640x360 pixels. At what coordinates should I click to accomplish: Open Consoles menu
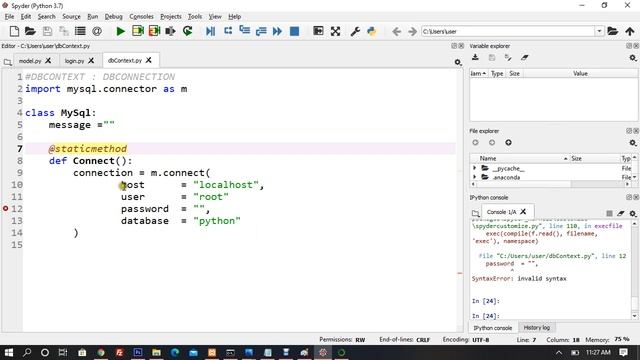point(141,16)
